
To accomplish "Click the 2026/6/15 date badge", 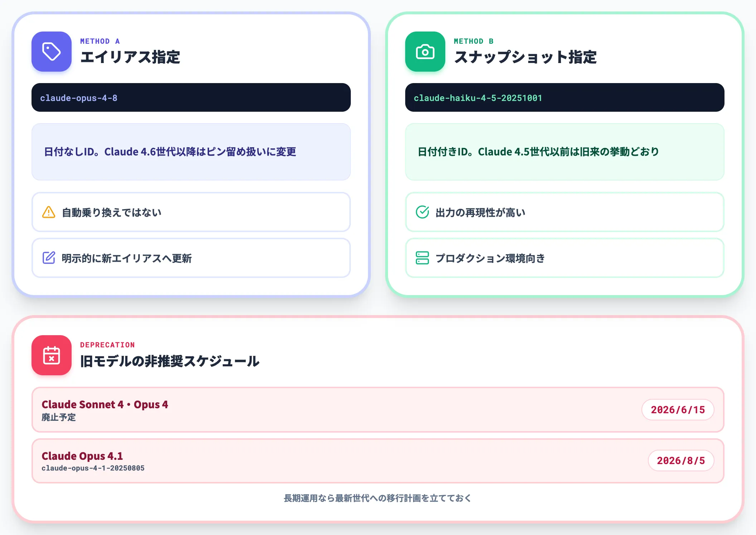I will [x=678, y=410].
